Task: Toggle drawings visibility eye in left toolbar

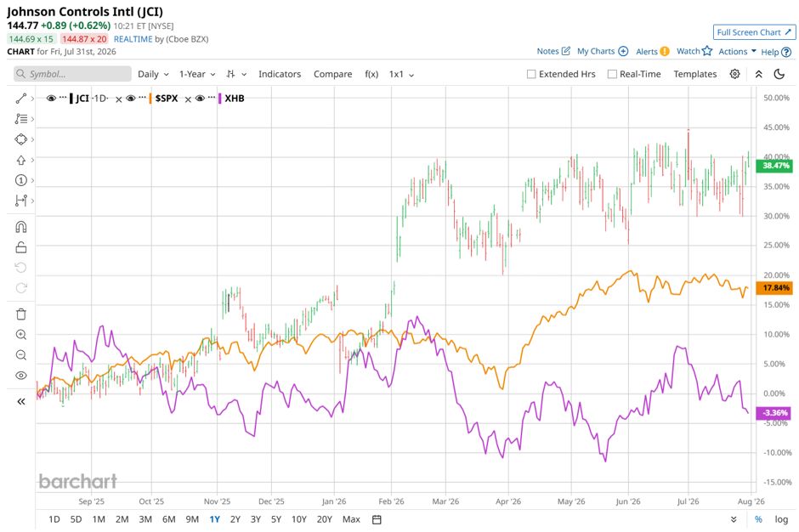Action: pyautogui.click(x=21, y=376)
